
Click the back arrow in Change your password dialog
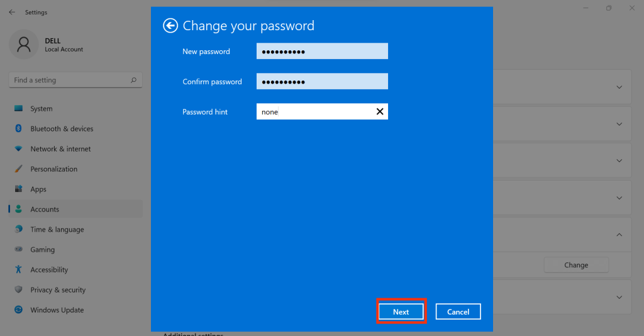(x=170, y=25)
